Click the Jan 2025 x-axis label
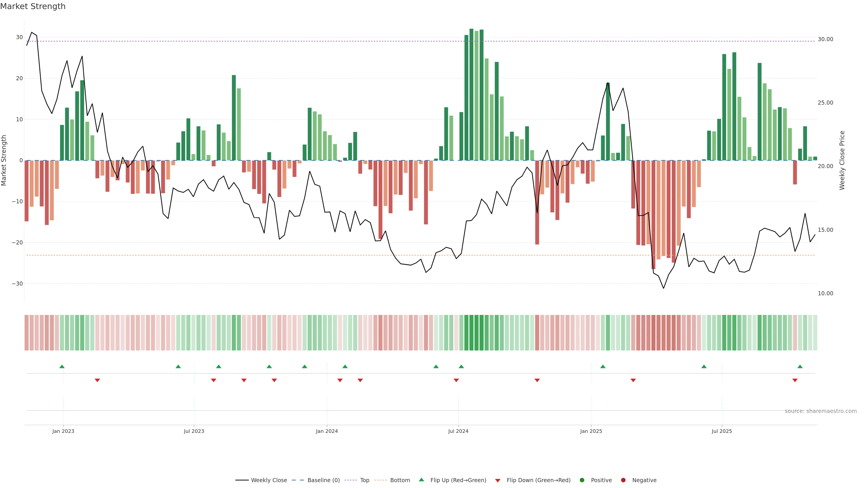The width and height of the screenshot is (868, 488). coord(591,431)
